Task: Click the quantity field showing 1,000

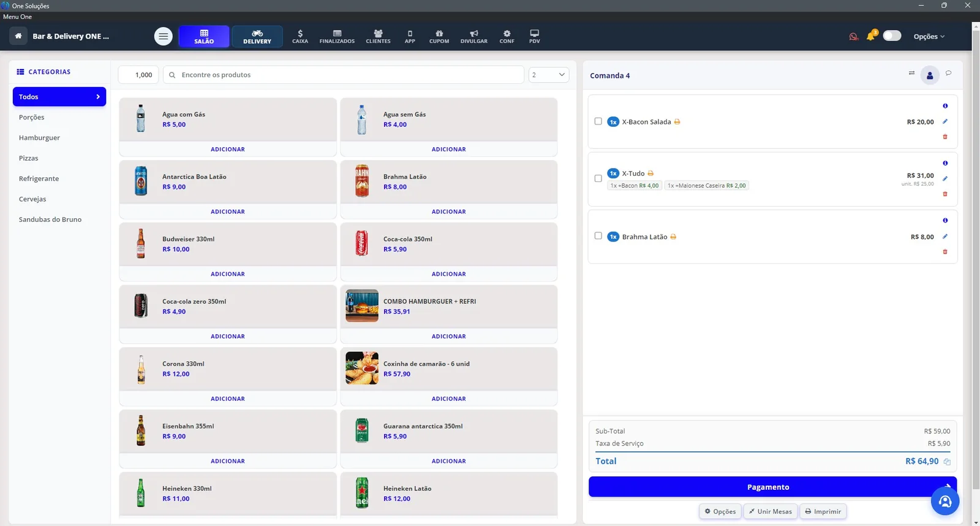Action: point(138,75)
